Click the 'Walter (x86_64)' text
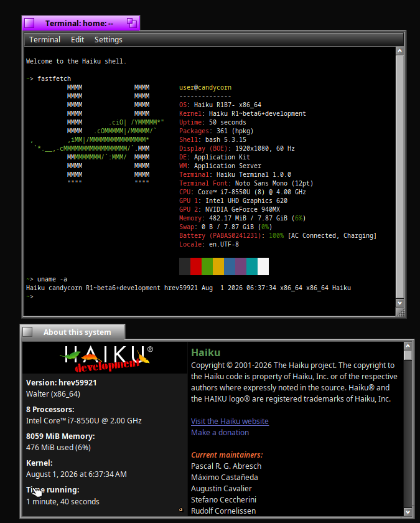420x523 pixels. (x=53, y=394)
